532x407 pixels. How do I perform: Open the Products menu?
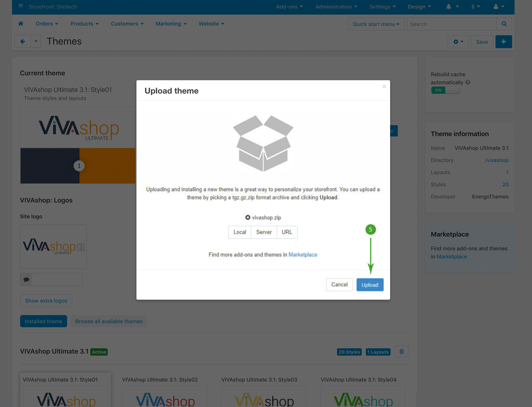point(84,24)
